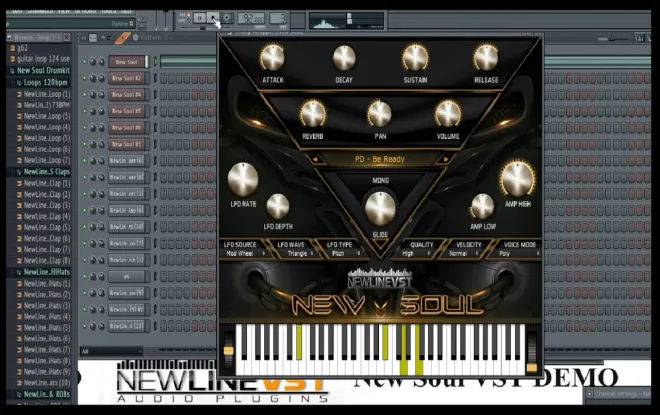
Task: Click the round icon beside Pattern 3
Action: (136, 37)
